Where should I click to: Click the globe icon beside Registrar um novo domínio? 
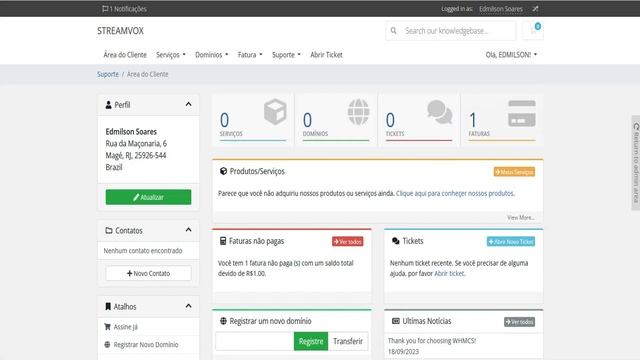click(x=223, y=321)
